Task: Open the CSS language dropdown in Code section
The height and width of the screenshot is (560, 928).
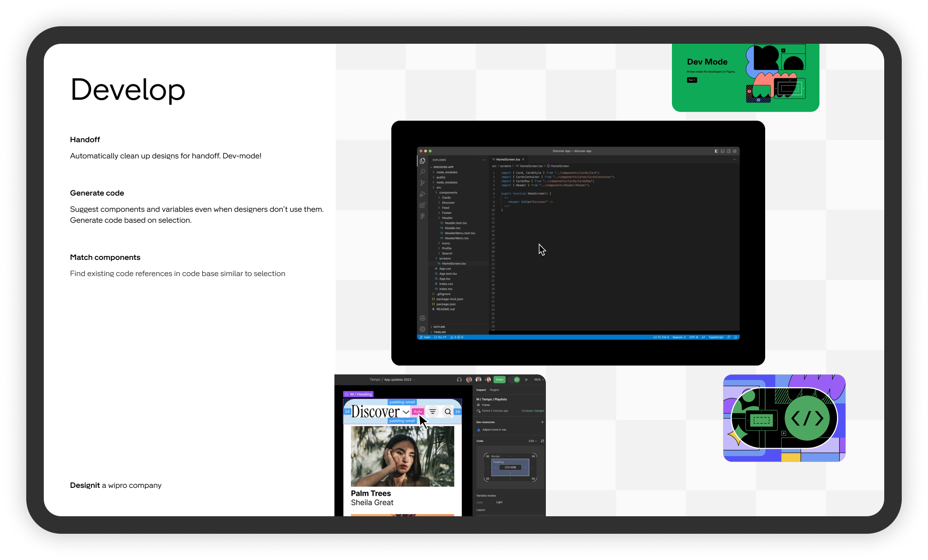Action: point(532,441)
